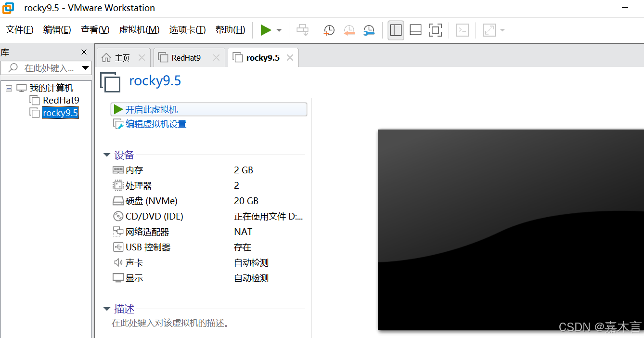Click the rocky9.5 VM title icon
Screen dimensions: 644x338
coord(110,81)
